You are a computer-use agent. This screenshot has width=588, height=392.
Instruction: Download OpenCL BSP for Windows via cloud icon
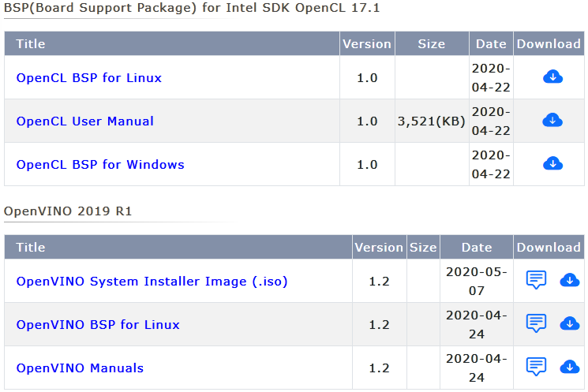tap(553, 163)
